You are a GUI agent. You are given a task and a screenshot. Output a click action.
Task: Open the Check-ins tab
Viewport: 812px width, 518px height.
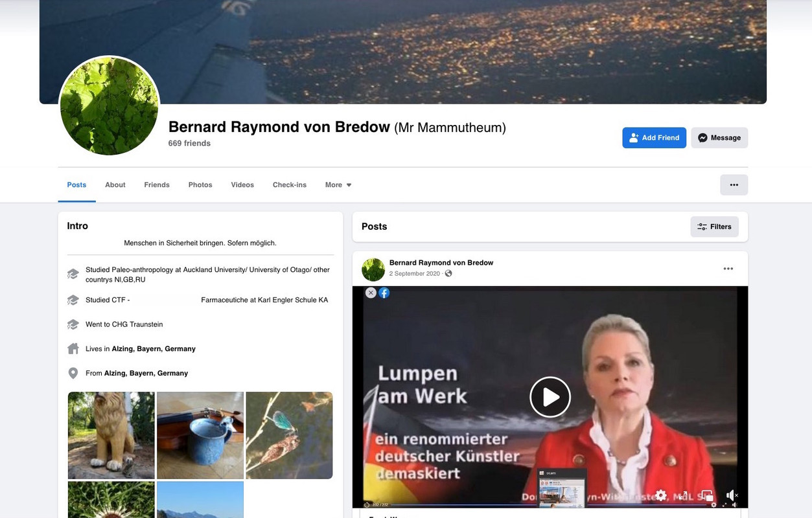[x=290, y=185]
